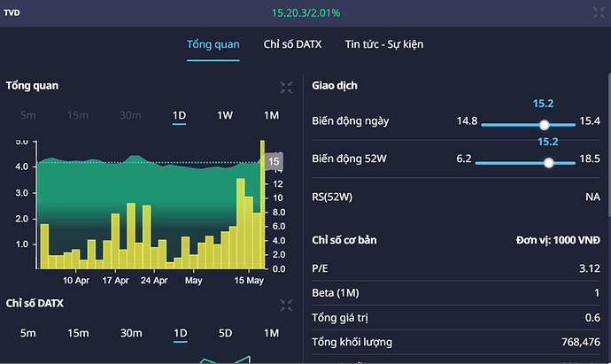
Task: Set Chỉ số DATX chart to 5m
Action: click(x=28, y=333)
